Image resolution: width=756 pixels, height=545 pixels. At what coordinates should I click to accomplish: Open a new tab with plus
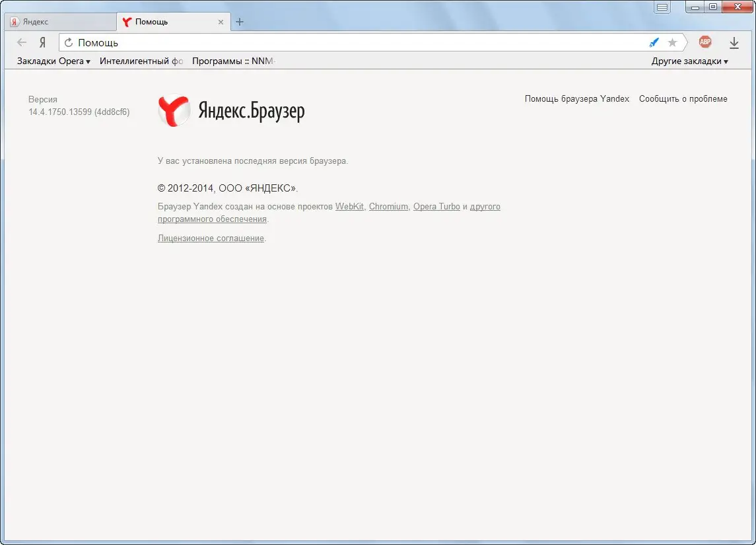point(240,22)
